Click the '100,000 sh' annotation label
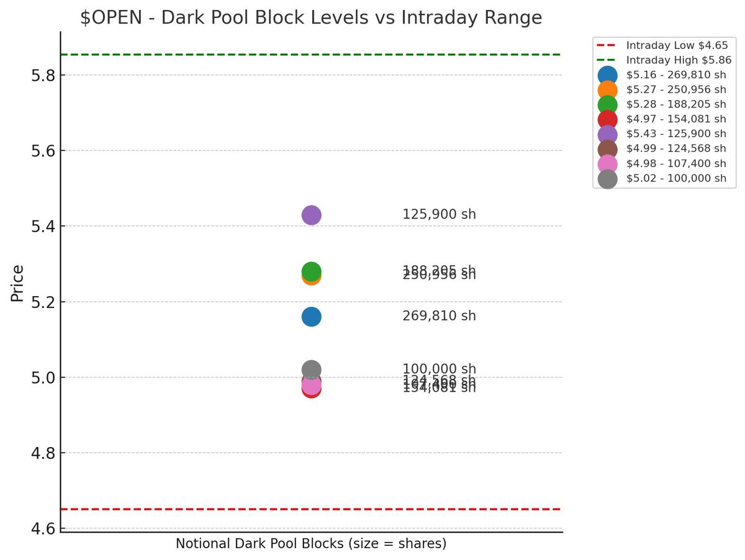Image resolution: width=745 pixels, height=560 pixels. click(439, 369)
